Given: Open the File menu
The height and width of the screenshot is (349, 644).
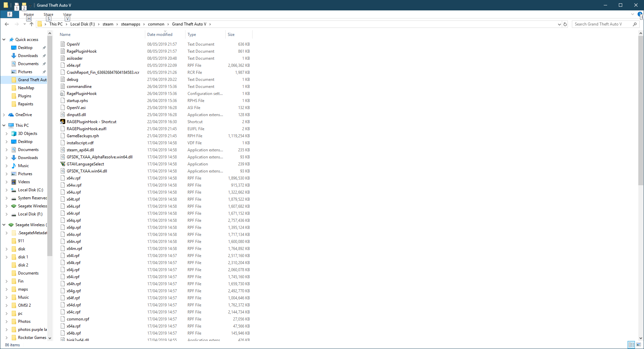Looking at the screenshot, I should (x=10, y=14).
